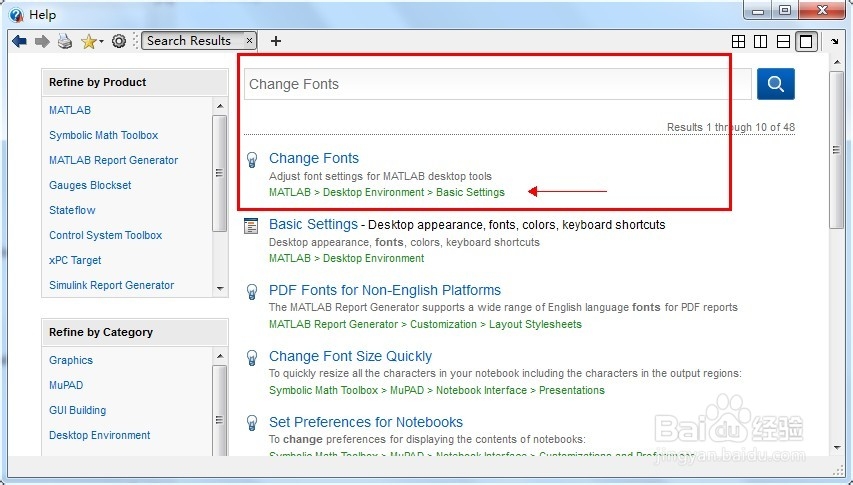Follow the Symbolic Math Toolbox > MuPAD > Notebook Interface > Presentations path
Image resolution: width=853 pixels, height=485 pixels.
click(437, 390)
